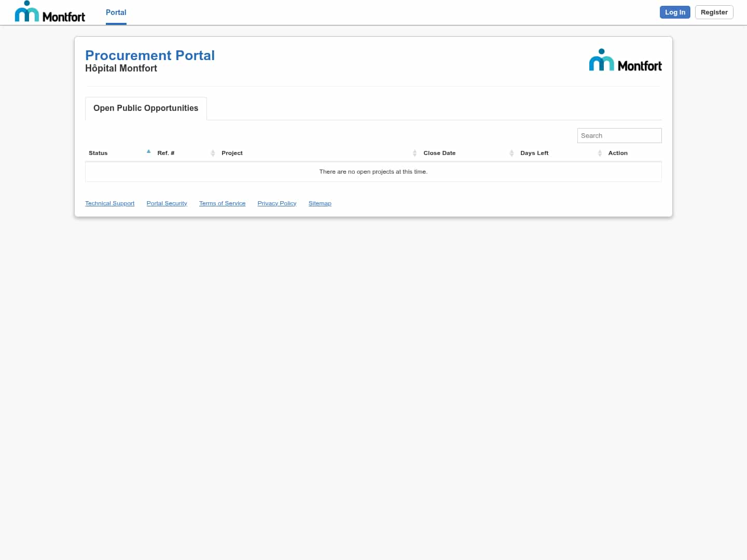The height and width of the screenshot is (560, 747).
Task: Expand sorting on the Ref. # header
Action: (213, 153)
